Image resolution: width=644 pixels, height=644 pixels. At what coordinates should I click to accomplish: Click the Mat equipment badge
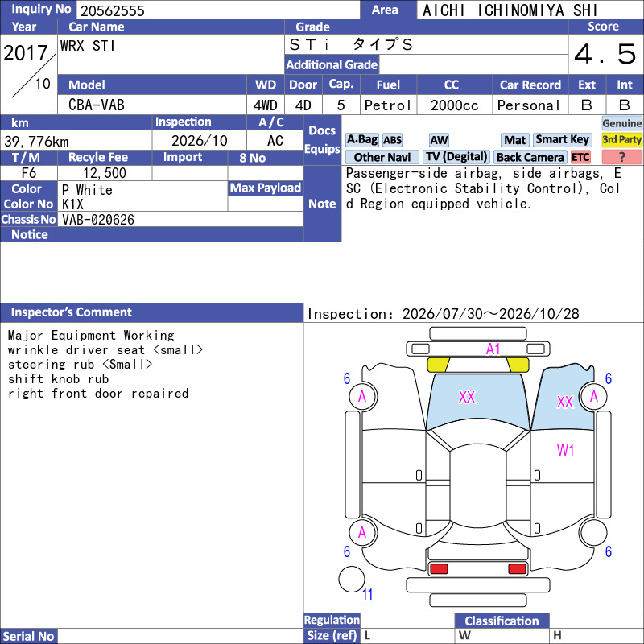click(x=514, y=140)
